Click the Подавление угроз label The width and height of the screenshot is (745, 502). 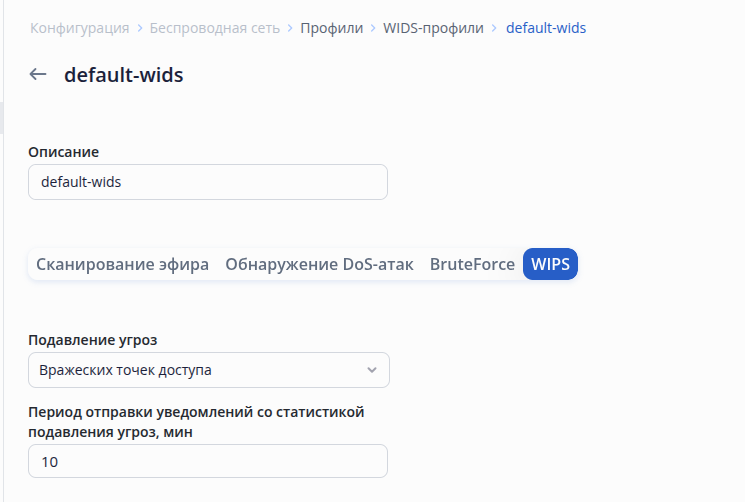[92, 339]
